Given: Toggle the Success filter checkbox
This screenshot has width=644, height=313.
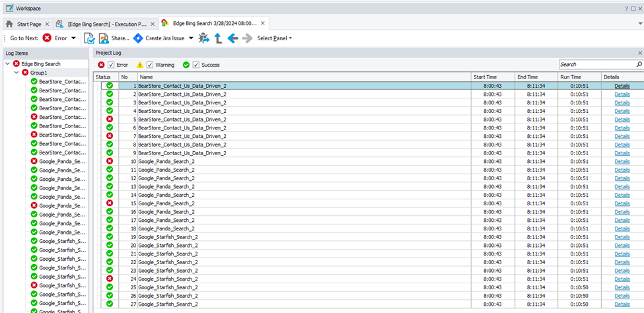Looking at the screenshot, I should click(196, 65).
